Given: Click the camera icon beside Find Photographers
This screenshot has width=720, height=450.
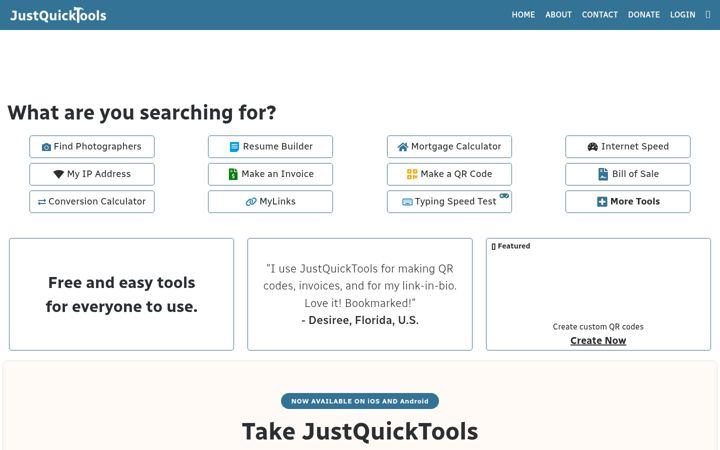Looking at the screenshot, I should click(46, 147).
